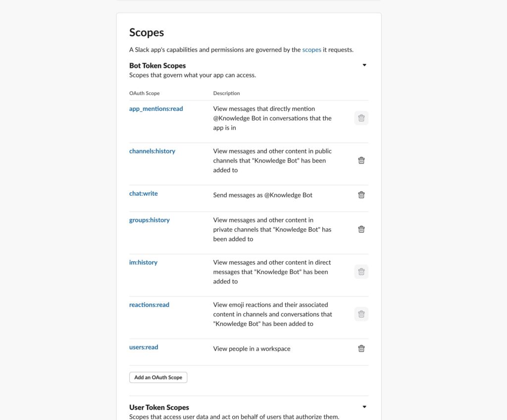The image size is (507, 420).
Task: Open the im:history scope link
Action: 143,262
